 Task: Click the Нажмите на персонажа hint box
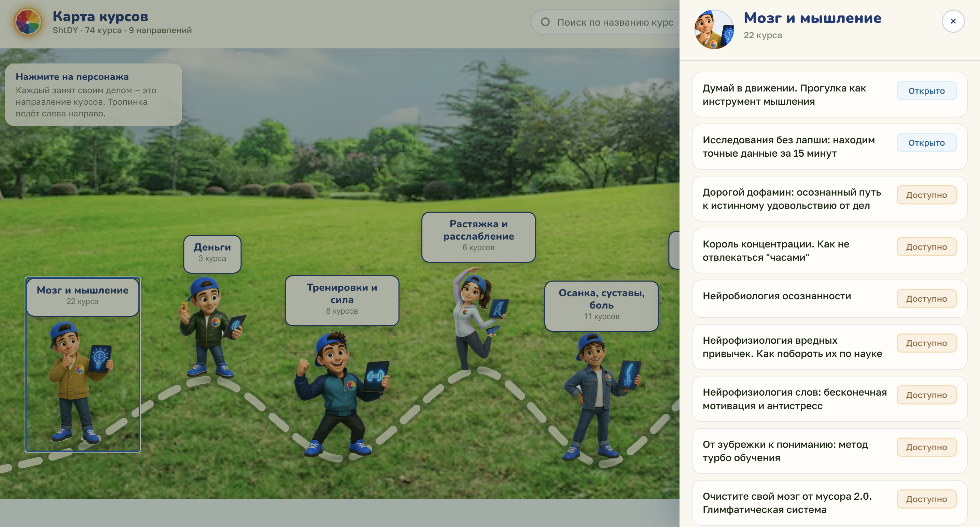93,95
